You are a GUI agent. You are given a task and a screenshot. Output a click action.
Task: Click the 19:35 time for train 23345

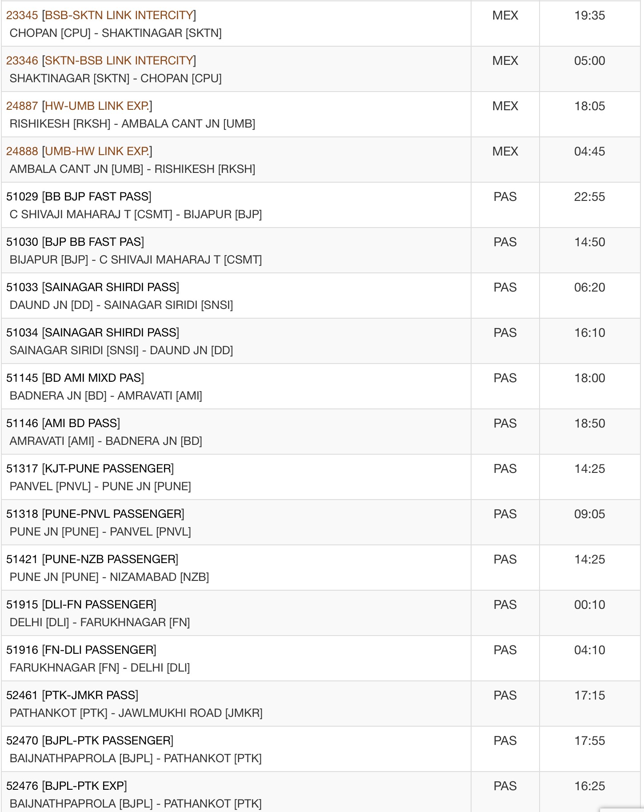click(589, 16)
